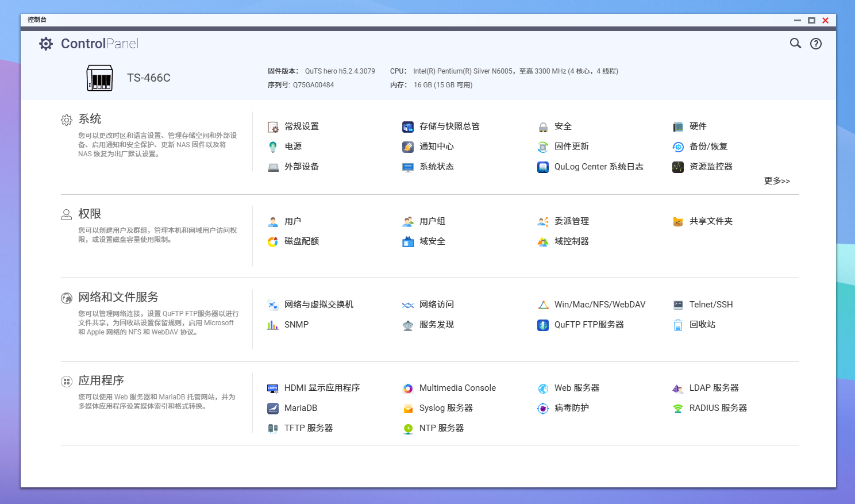This screenshot has height=504, width=855.
Task: Click the MariaDB icon
Action: coord(273,409)
